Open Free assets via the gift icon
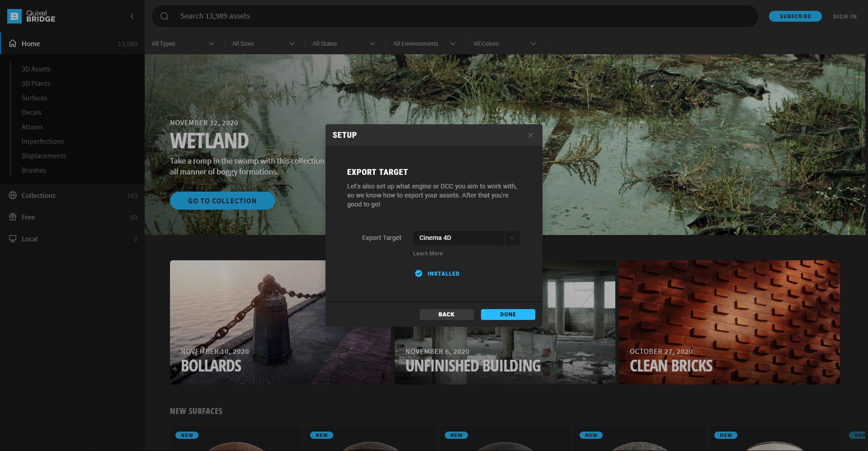The height and width of the screenshot is (451, 868). point(12,217)
